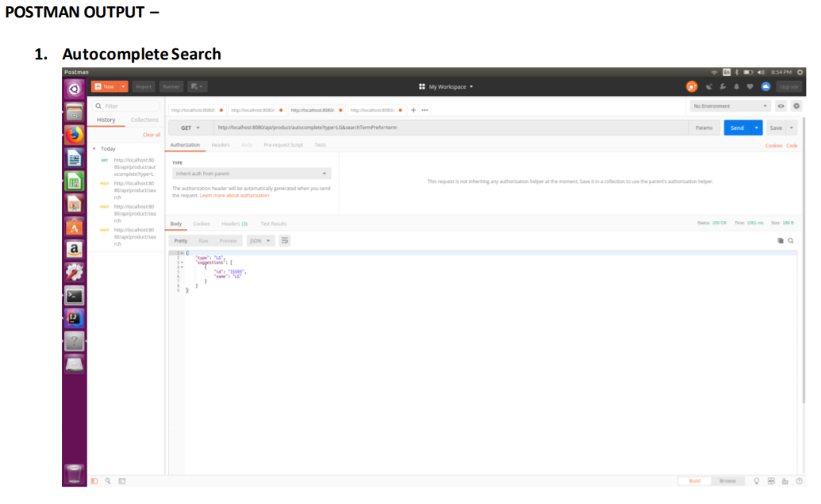Open the Save dropdown arrow

click(x=792, y=128)
